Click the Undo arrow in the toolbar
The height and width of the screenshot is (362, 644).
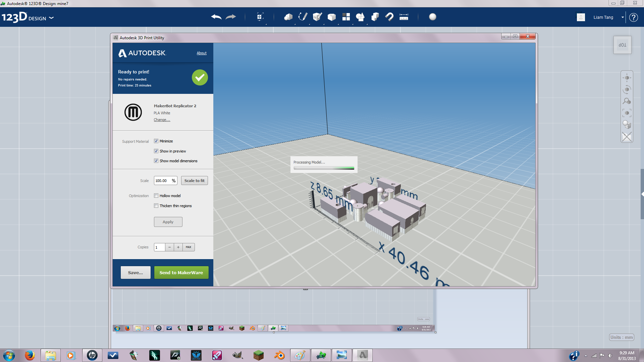[x=216, y=17]
